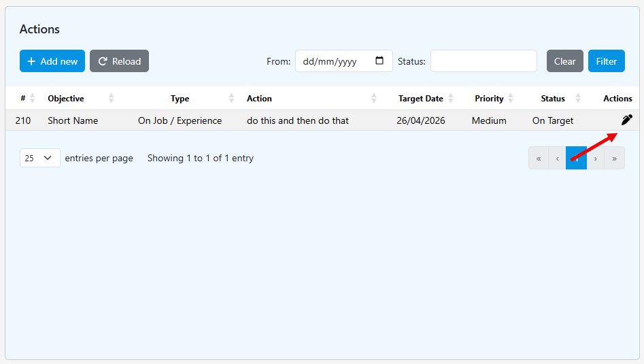Clear the filter fields
Screen dimensions: 644x364
[x=564, y=61]
